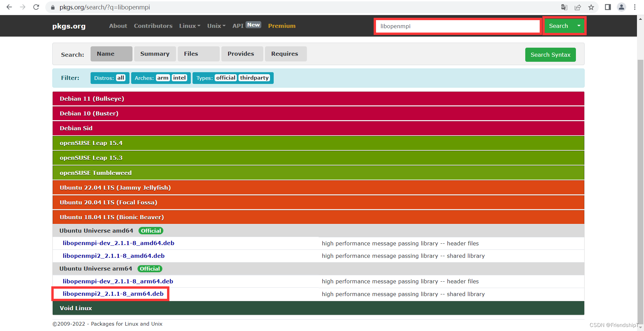Open the Chrome three-dot menu
The image size is (644, 331).
(635, 7)
